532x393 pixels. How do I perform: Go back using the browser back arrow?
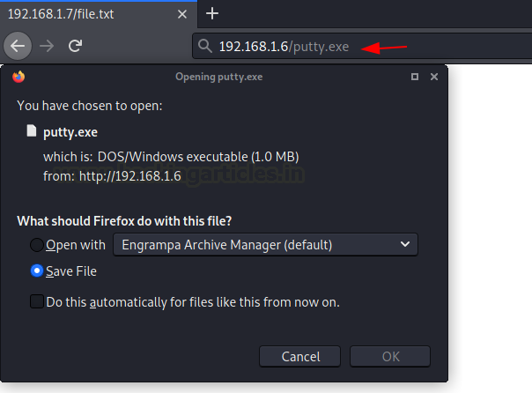[18, 46]
